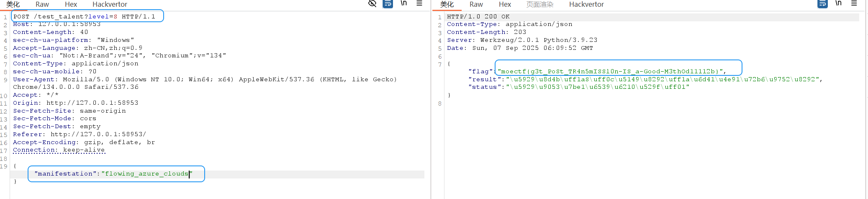
Task: Toggle word wrap icon in request panel
Action: pyautogui.click(x=388, y=4)
